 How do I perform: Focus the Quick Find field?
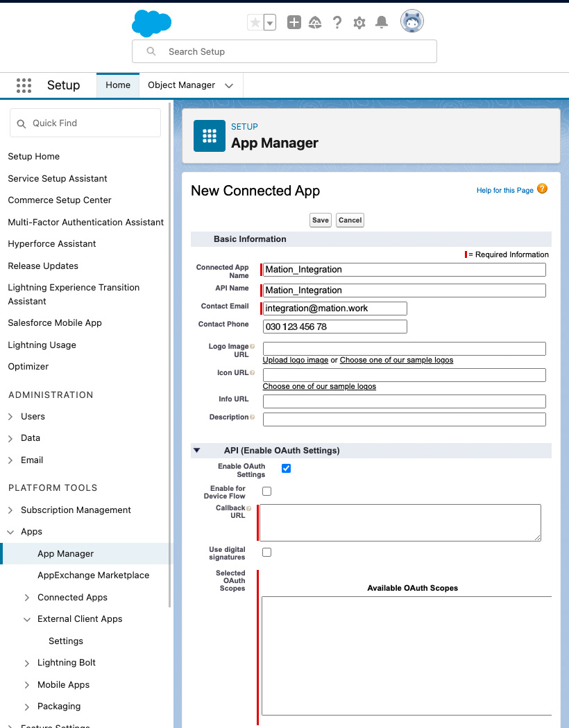click(x=85, y=123)
